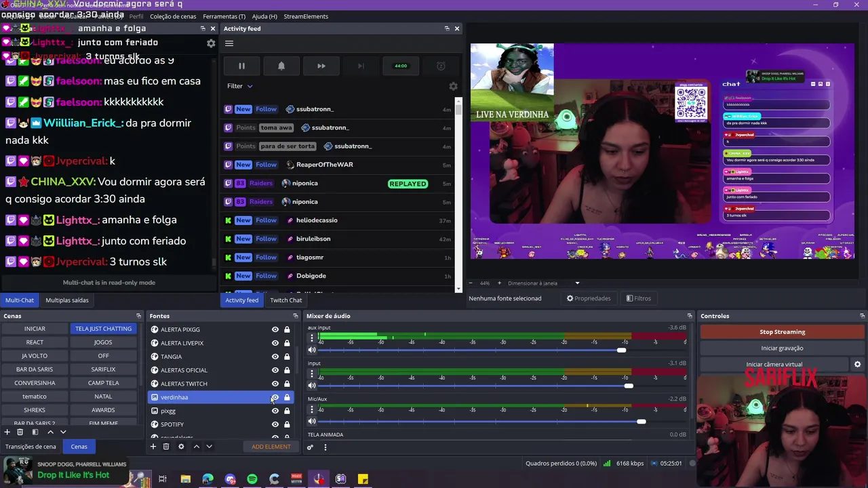Mute the input audio channel
This screenshot has width=868, height=488.
pos(312,386)
